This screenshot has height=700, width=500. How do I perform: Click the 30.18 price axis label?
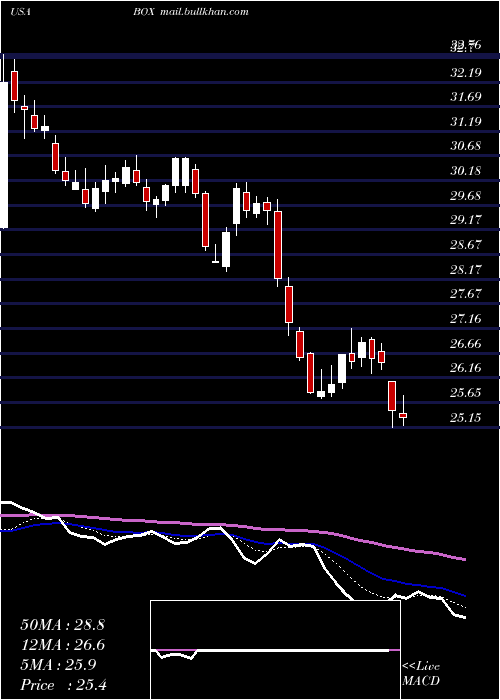click(x=466, y=171)
